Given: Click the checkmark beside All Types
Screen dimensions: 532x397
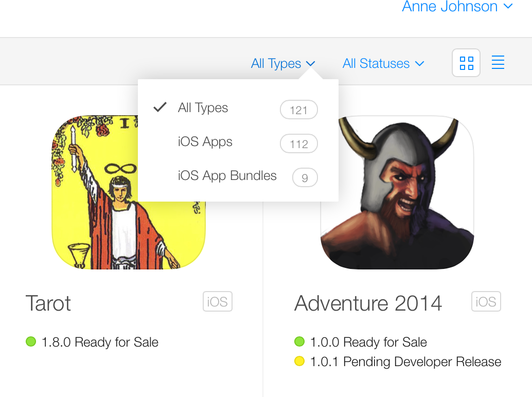Looking at the screenshot, I should click(160, 107).
